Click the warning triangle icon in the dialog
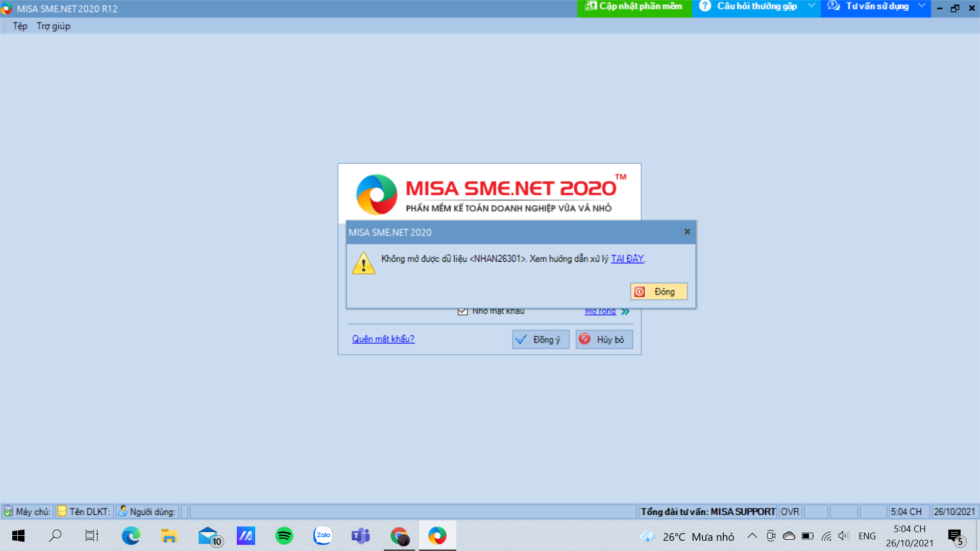The image size is (980, 551). click(x=363, y=263)
